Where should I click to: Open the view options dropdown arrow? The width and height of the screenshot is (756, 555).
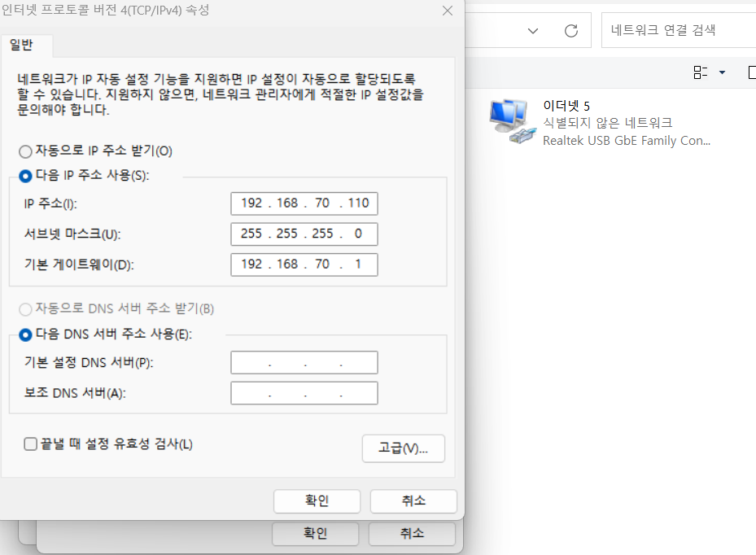tap(722, 72)
